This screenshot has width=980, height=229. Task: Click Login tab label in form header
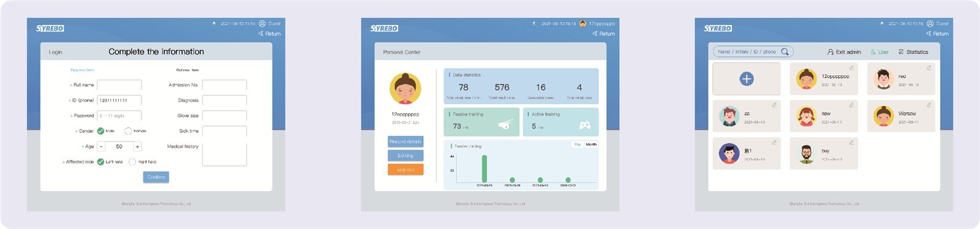coord(56,52)
